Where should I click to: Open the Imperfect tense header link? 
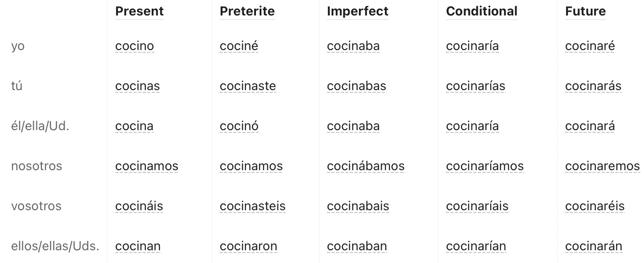coord(358,11)
